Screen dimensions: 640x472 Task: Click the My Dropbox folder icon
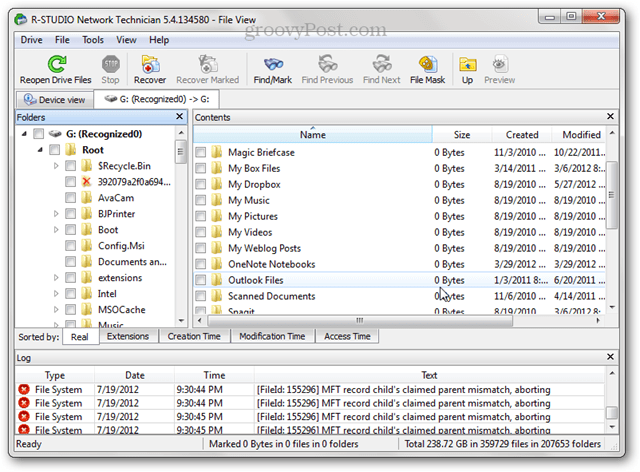(217, 184)
